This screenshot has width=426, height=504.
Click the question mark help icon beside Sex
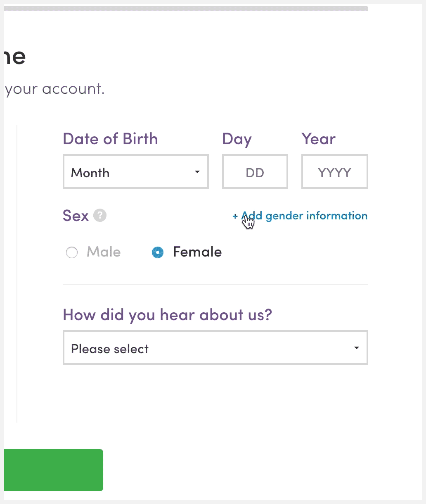coord(100,215)
